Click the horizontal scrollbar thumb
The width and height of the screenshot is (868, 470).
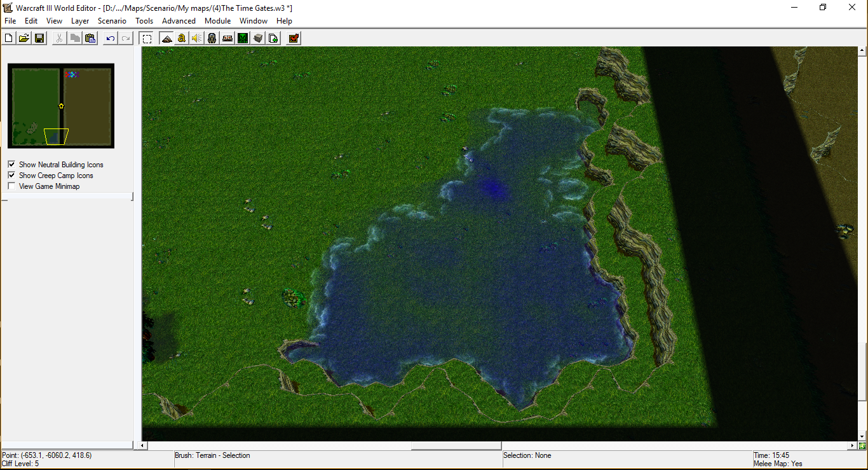(456, 446)
